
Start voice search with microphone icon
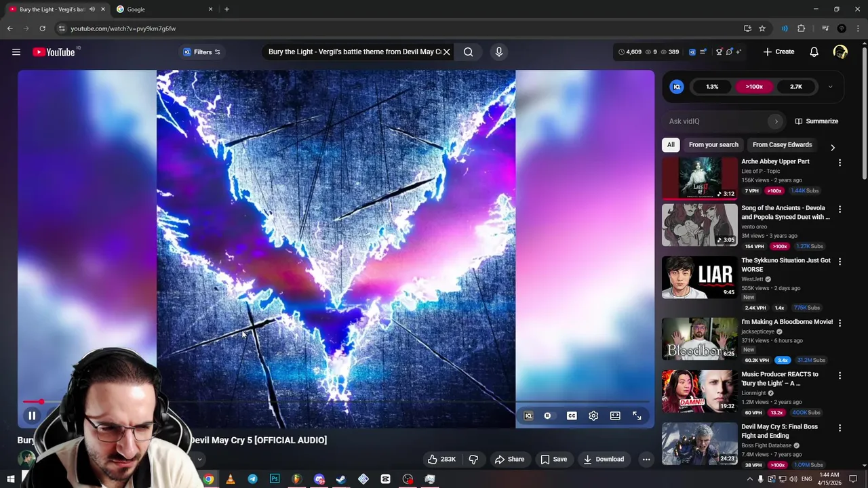point(499,52)
